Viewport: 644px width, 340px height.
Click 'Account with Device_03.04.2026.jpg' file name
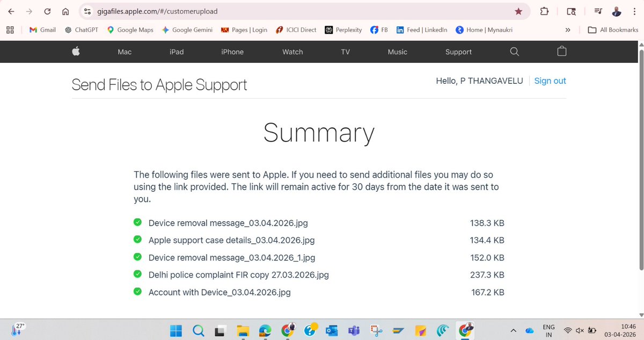pyautogui.click(x=219, y=292)
